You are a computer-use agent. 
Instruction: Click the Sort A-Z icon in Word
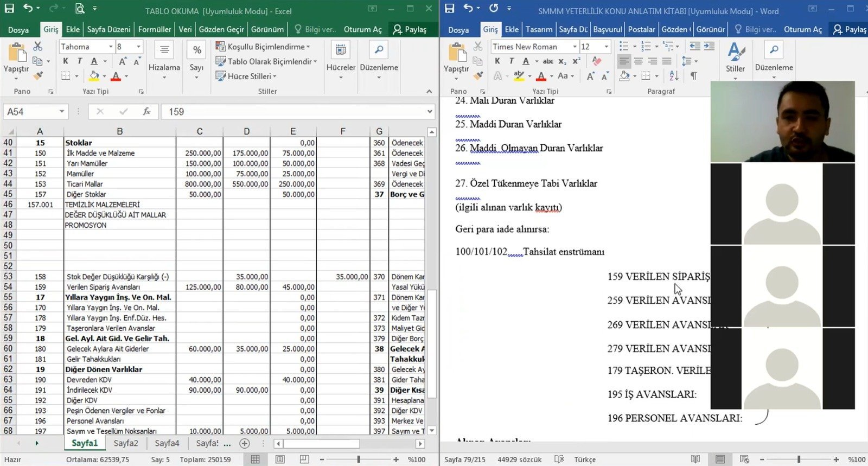(x=674, y=76)
